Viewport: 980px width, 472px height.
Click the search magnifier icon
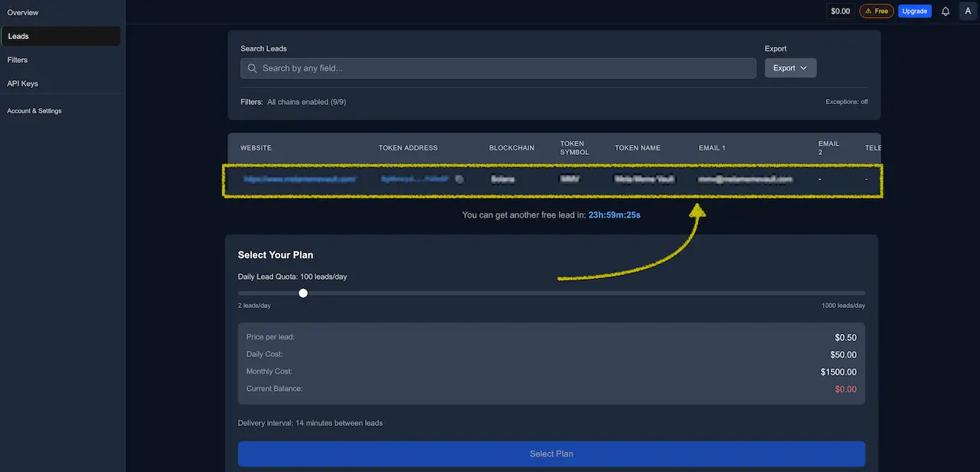[x=252, y=68]
